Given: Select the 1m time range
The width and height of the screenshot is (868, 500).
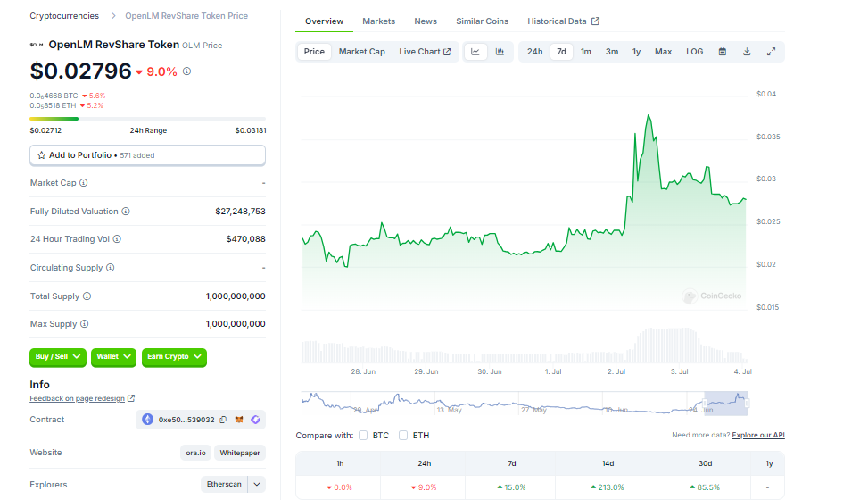Looking at the screenshot, I should pyautogui.click(x=586, y=52).
